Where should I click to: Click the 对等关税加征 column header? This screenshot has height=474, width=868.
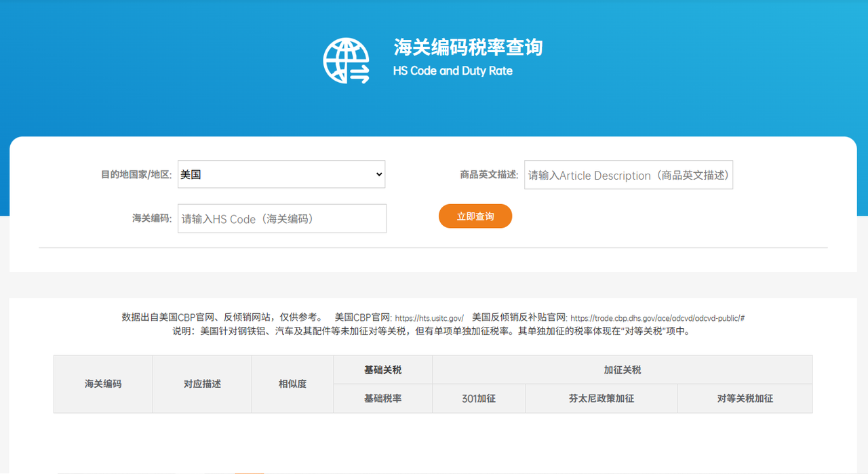click(x=744, y=398)
